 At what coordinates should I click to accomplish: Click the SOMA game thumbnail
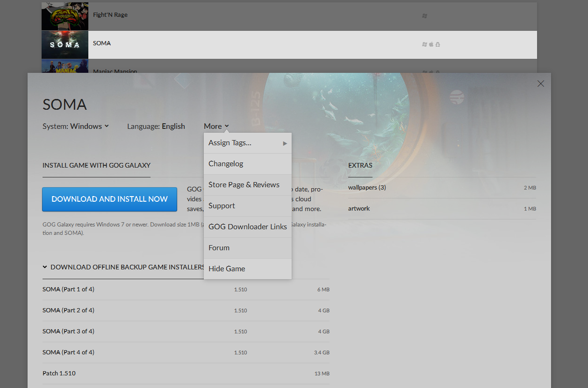pos(65,45)
